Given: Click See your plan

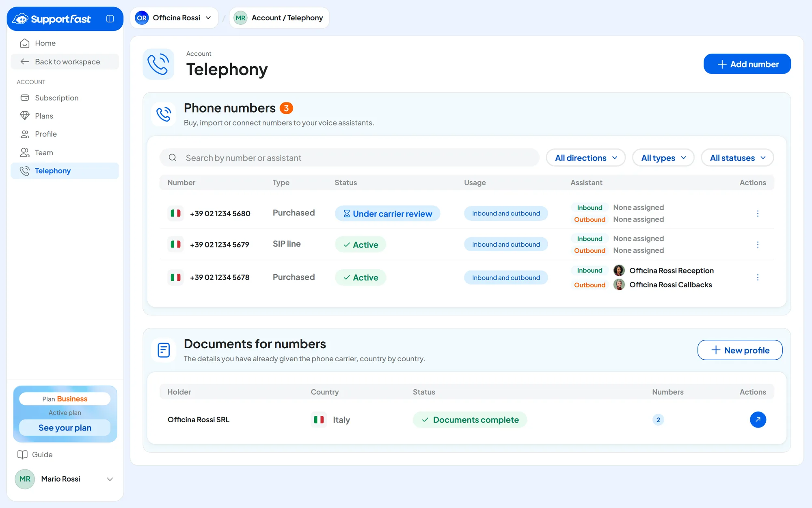Looking at the screenshot, I should coord(65,428).
